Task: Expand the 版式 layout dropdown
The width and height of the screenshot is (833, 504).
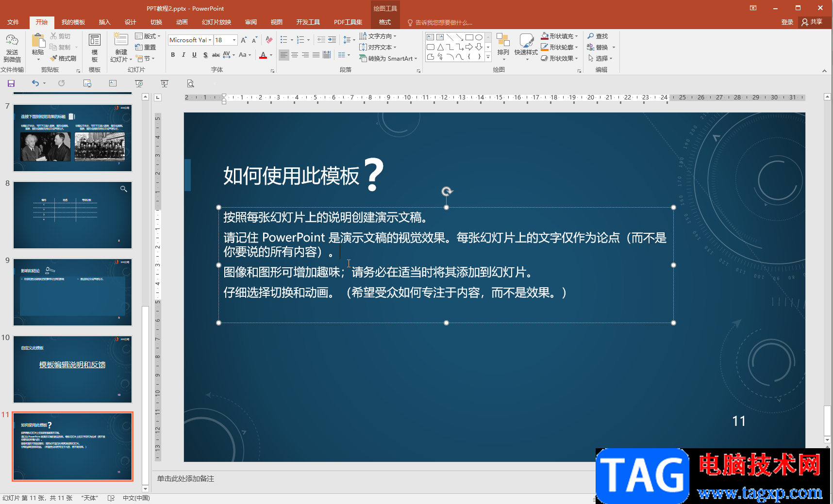Action: 148,36
